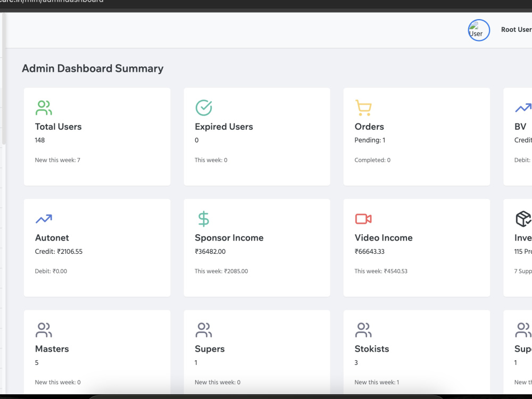
Task: Select the Expired Users heading
Action: [x=224, y=127]
